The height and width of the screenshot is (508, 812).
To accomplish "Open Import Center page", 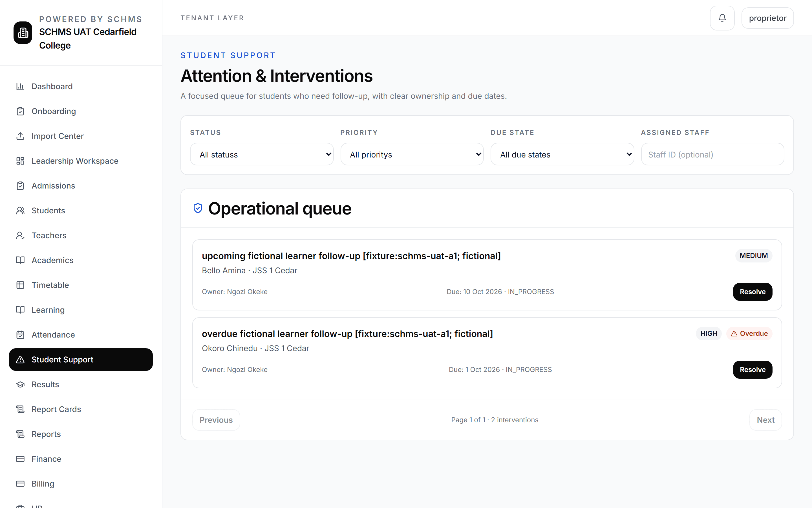I will pos(81,136).
